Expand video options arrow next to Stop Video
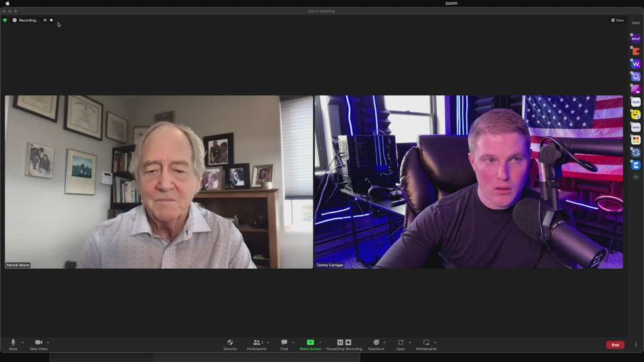 click(x=48, y=343)
